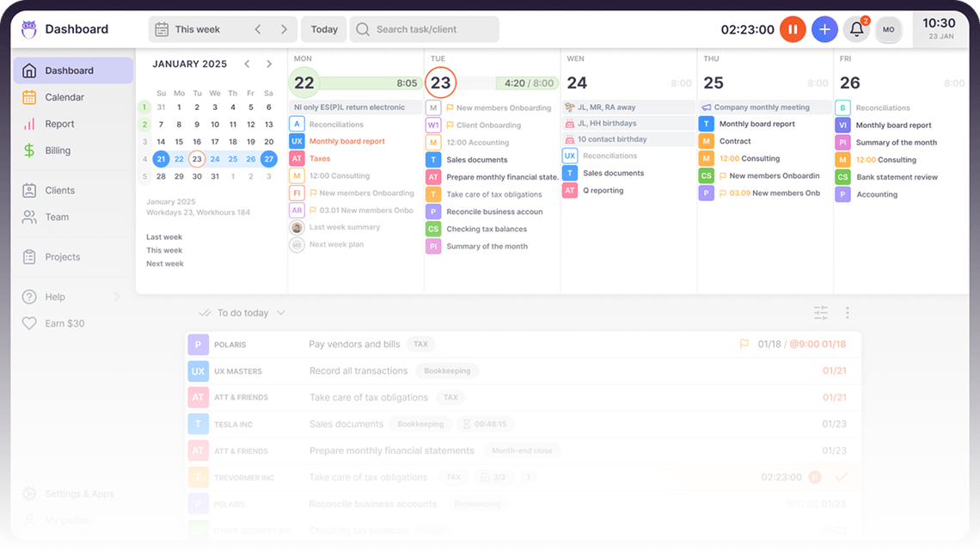Show next month in mini calendar
Image resolution: width=980 pixels, height=551 pixels.
pyautogui.click(x=269, y=64)
